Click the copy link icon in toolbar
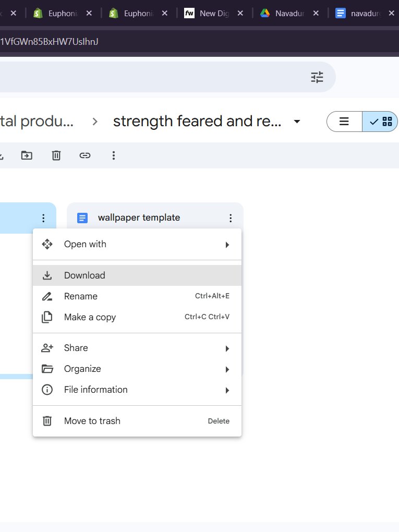This screenshot has height=532, width=399. (x=85, y=155)
